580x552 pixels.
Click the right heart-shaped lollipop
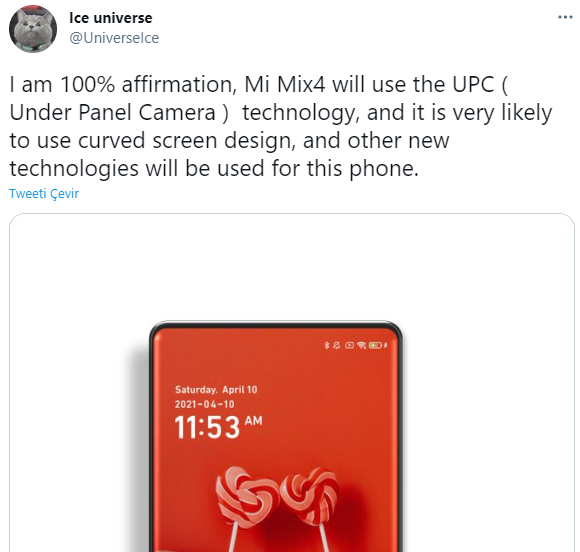[310, 496]
